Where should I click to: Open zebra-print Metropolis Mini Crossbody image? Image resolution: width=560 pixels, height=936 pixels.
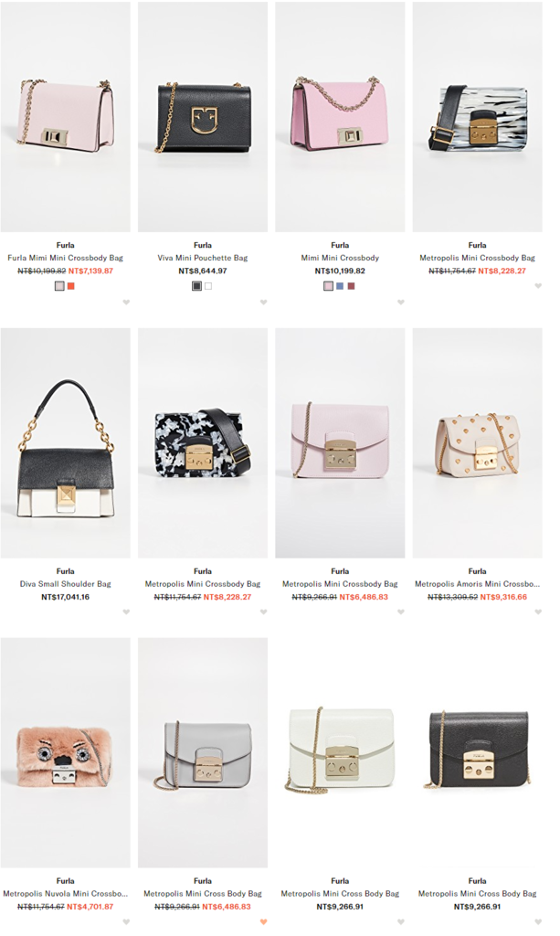point(477,117)
